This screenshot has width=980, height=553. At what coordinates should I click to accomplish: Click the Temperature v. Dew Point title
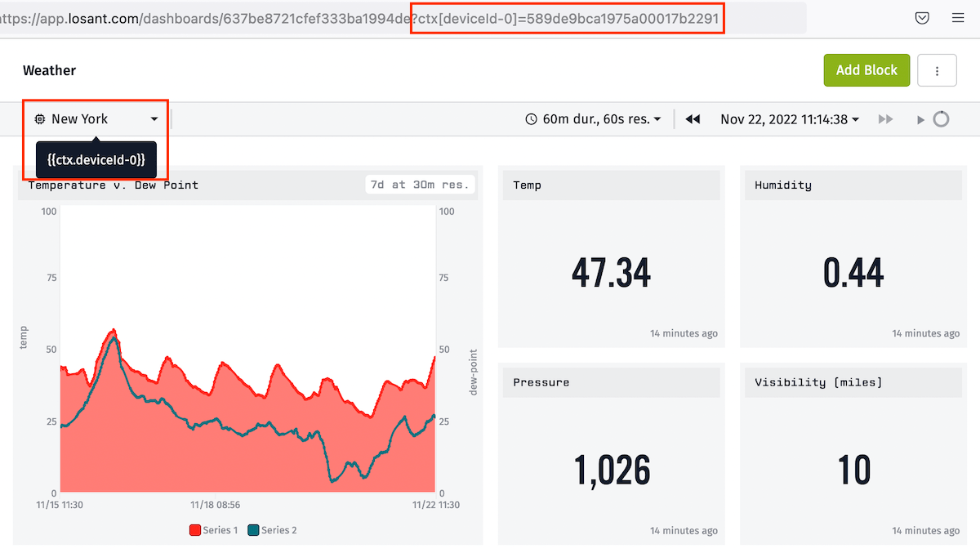[x=114, y=185]
